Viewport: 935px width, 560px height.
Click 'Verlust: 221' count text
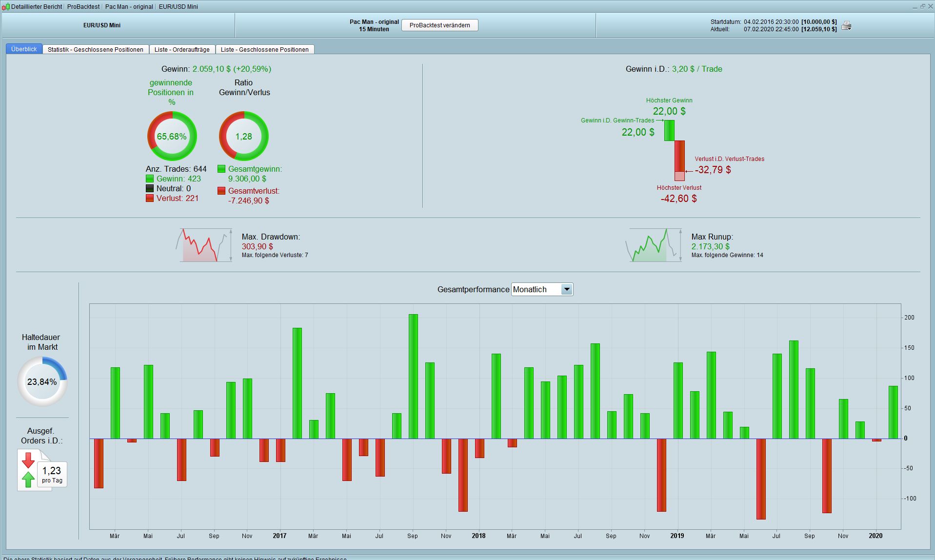(x=178, y=198)
